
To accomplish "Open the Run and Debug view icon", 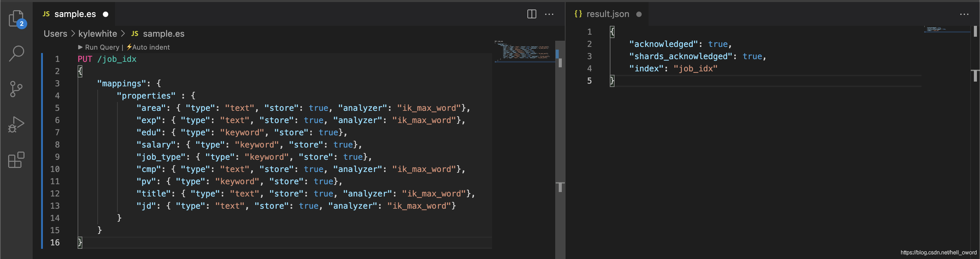I will 16,124.
